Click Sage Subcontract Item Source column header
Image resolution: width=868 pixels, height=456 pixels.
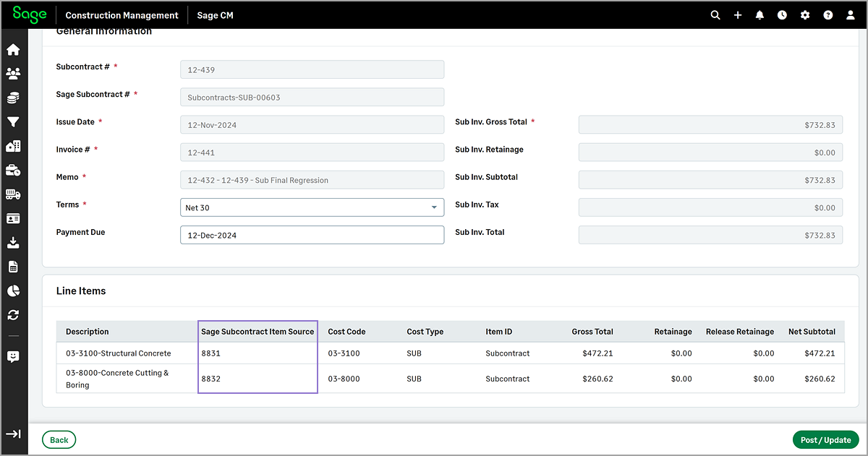258,332
